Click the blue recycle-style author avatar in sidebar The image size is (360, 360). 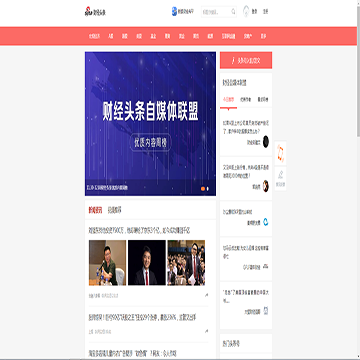click(x=266, y=222)
